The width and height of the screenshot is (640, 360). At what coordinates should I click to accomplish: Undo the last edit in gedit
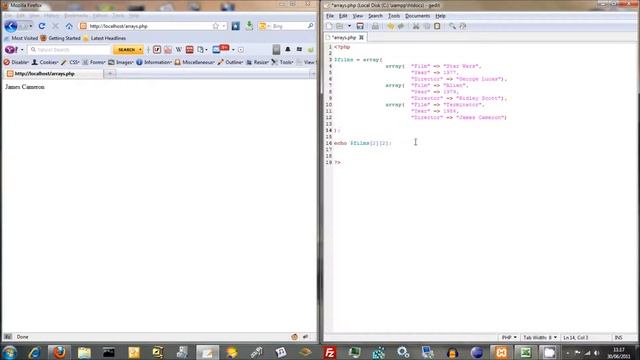(390, 26)
